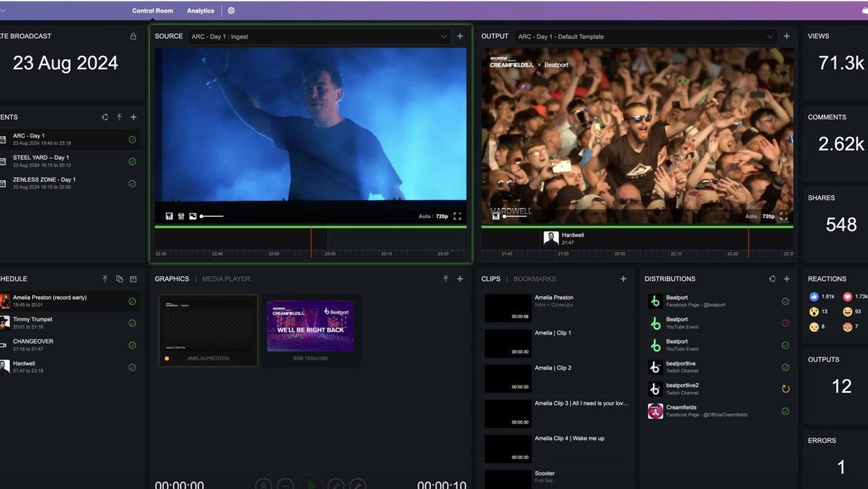Select the Clips tab
This screenshot has height=489, width=868.
[490, 279]
